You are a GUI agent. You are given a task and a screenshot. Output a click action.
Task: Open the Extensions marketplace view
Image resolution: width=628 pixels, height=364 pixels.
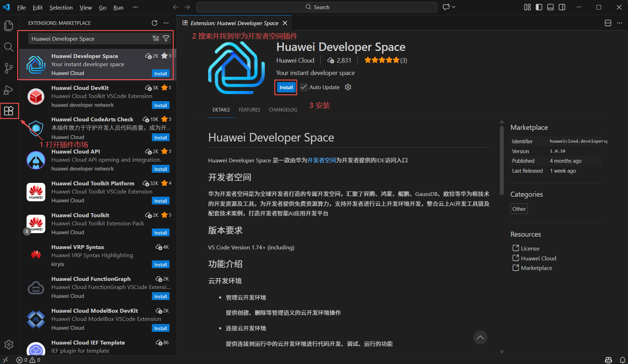pos(8,111)
